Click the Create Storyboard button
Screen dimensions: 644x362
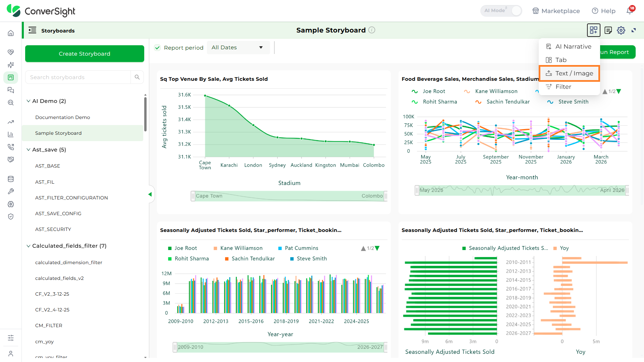point(85,54)
